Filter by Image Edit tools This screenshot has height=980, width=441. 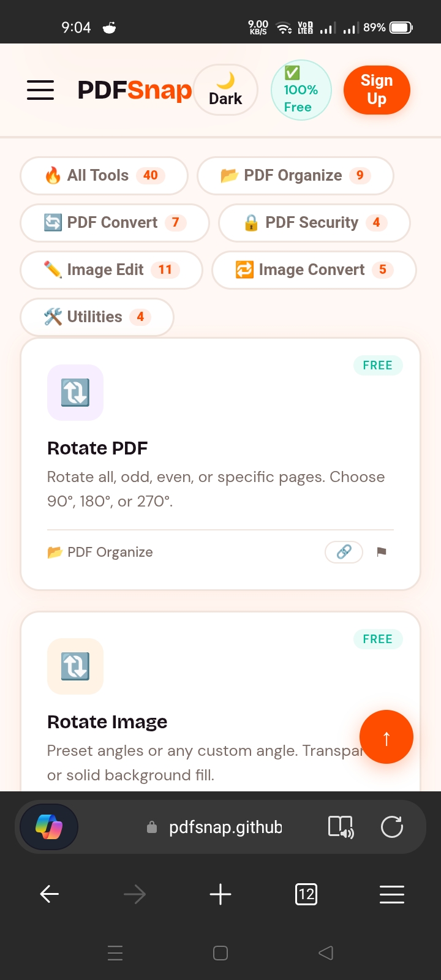tap(111, 270)
